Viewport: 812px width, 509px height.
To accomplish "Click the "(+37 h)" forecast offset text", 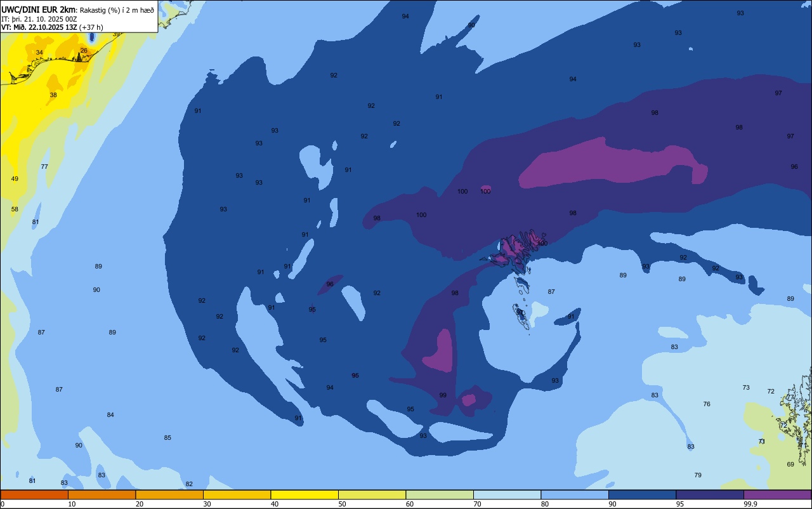I will pyautogui.click(x=91, y=27).
